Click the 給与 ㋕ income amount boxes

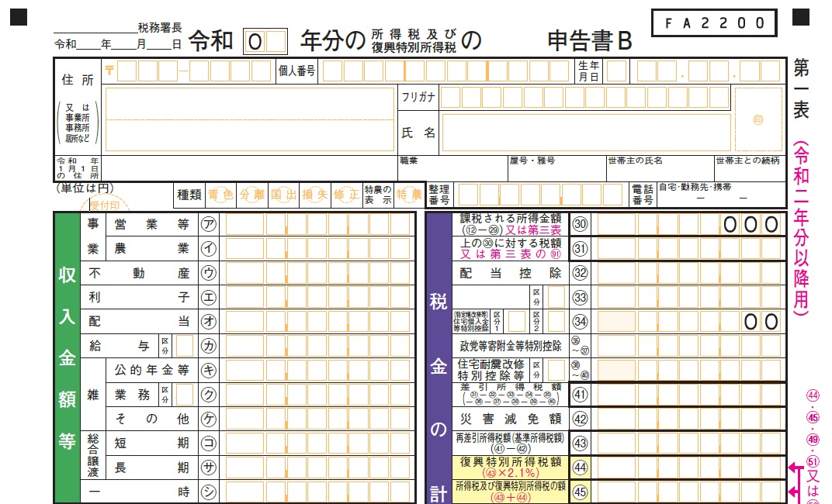pos(318,346)
